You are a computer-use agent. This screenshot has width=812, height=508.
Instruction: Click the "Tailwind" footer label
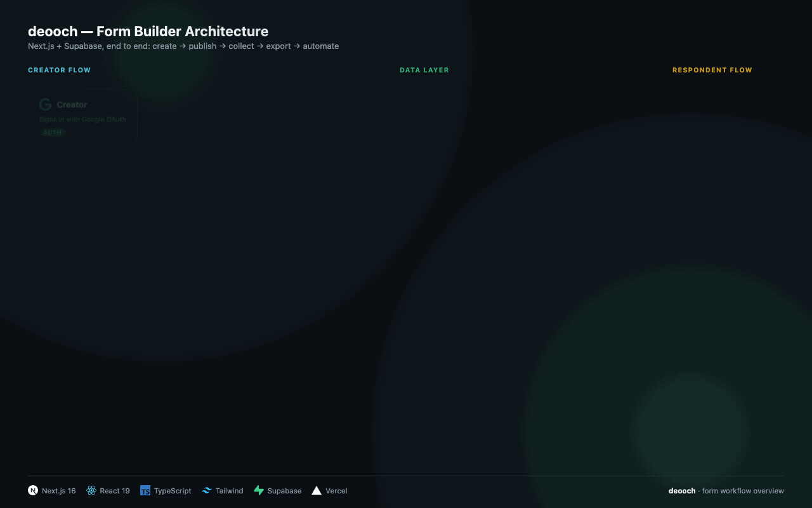pyautogui.click(x=229, y=491)
